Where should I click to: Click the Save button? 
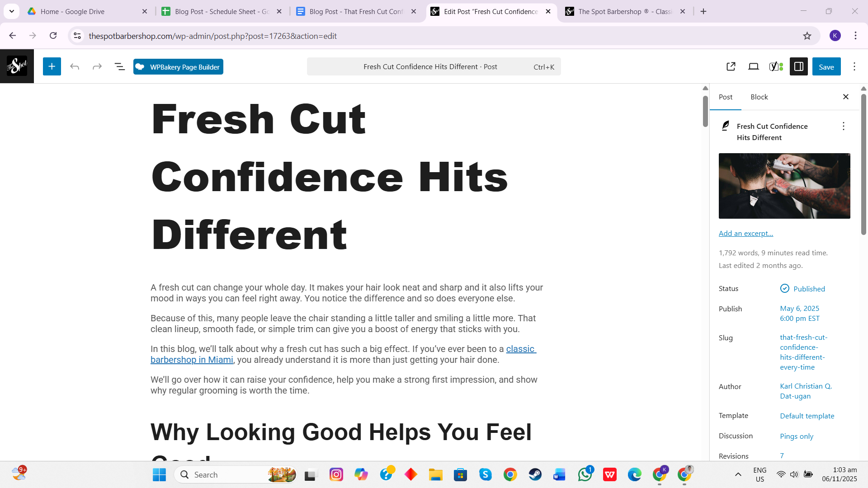tap(826, 67)
